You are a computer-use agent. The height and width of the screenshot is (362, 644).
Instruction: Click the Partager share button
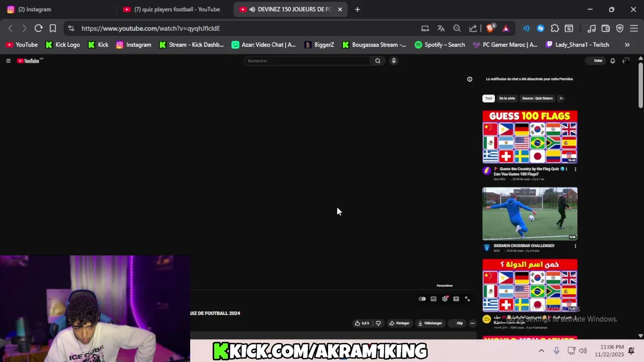pos(399,323)
